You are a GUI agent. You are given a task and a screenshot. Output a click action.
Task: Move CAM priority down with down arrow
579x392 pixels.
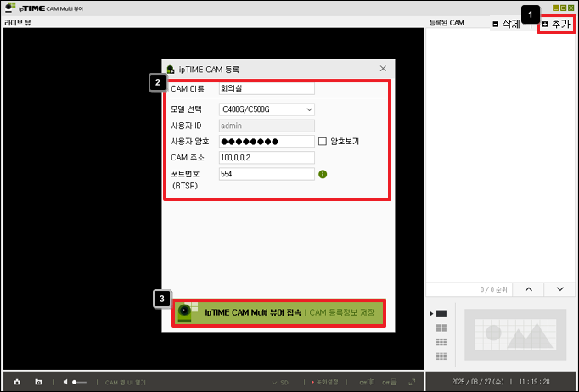[x=559, y=289]
